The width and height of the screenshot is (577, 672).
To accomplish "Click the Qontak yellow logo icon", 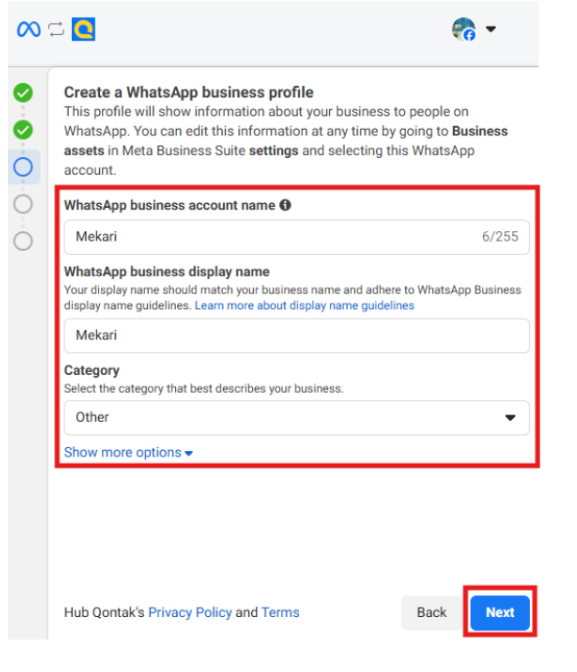I will point(83,29).
